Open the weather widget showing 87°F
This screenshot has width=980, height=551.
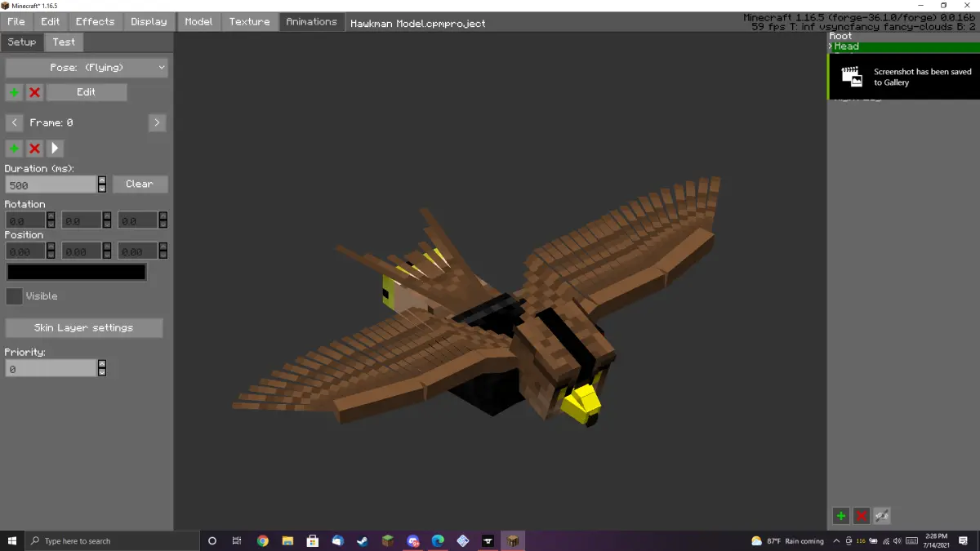pos(787,541)
